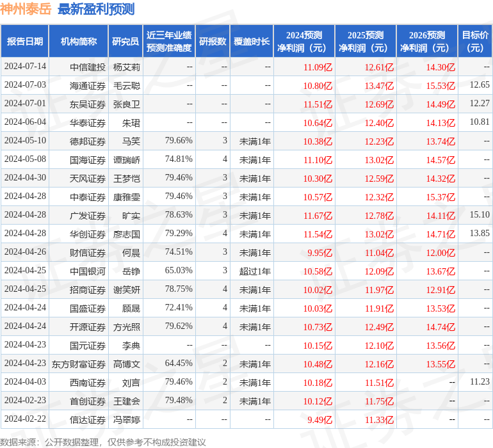Click the 覆盖时长 column header
493x448 pixels.
[x=252, y=41]
